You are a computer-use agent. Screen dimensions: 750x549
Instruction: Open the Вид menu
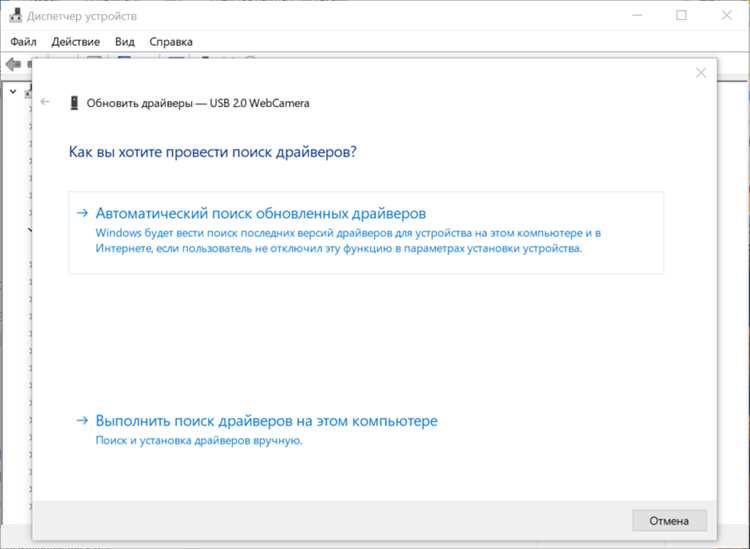coord(124,42)
